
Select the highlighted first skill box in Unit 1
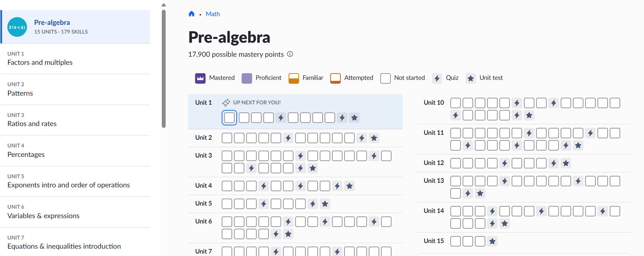tap(229, 118)
